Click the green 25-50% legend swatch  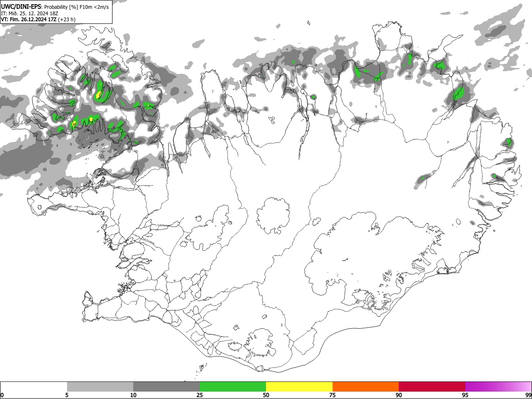tap(233, 387)
